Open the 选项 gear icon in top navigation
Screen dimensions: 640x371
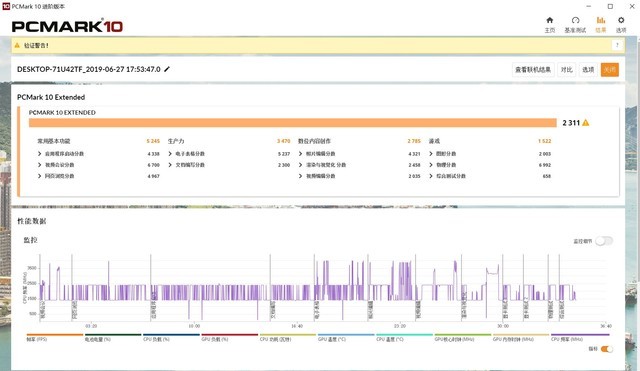[x=621, y=20]
